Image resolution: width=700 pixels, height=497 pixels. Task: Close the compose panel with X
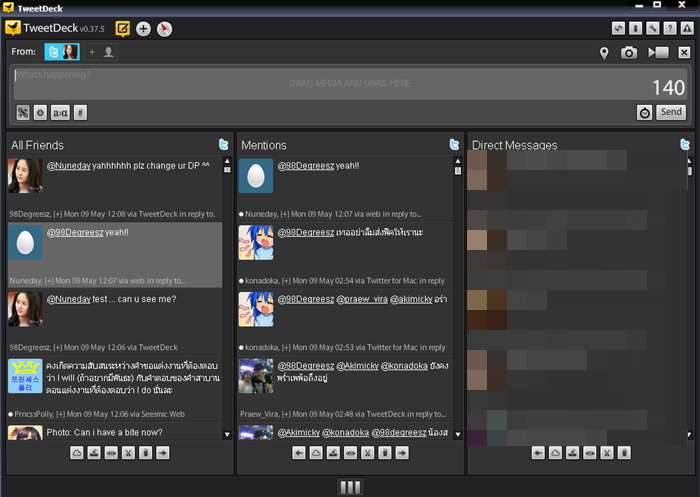684,53
